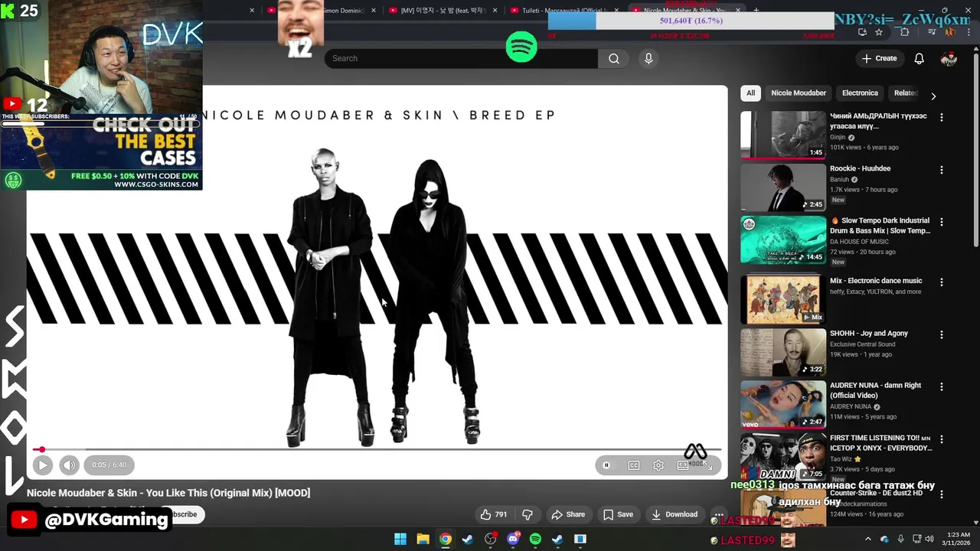Select the Related filter chip
The image size is (980, 551).
point(906,93)
